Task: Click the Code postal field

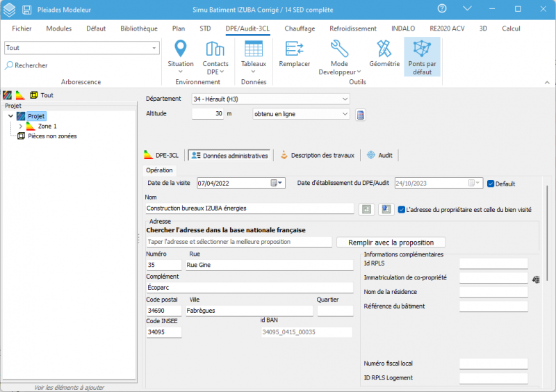Action: pyautogui.click(x=163, y=311)
